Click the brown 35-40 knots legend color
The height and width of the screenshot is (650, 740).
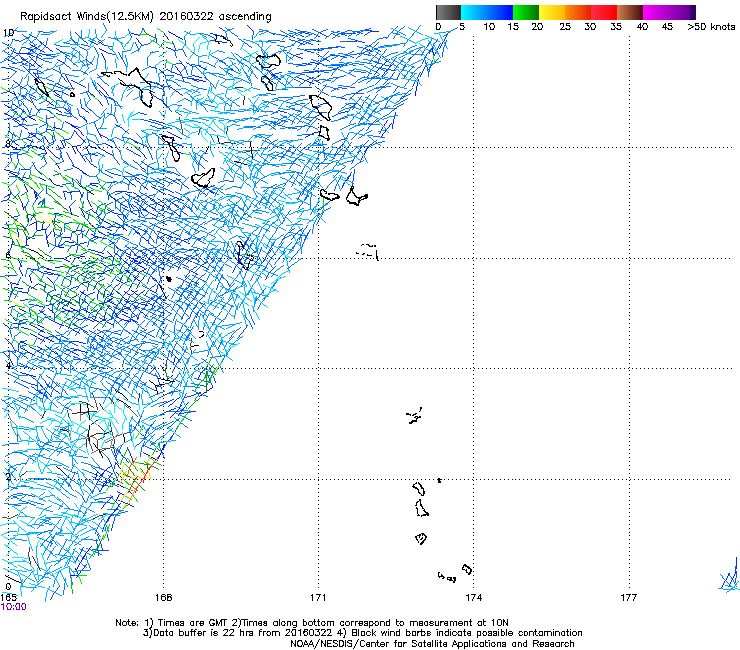(630, 12)
